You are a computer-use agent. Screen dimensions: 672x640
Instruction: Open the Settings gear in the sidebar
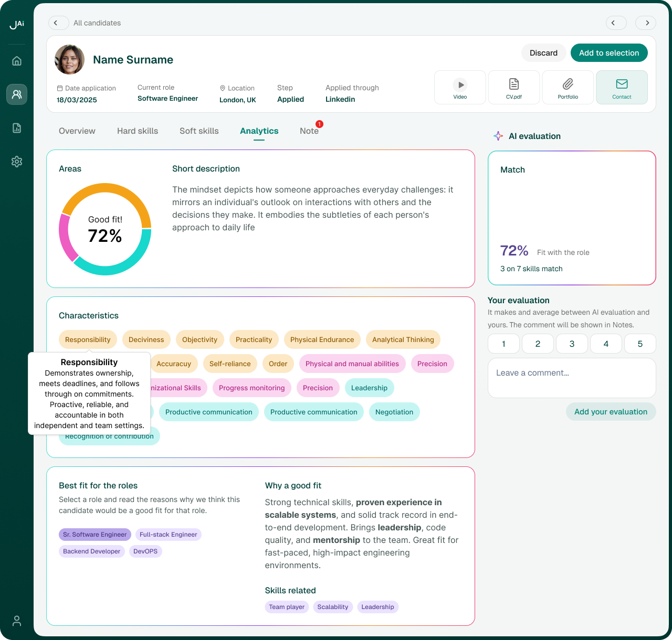17,162
